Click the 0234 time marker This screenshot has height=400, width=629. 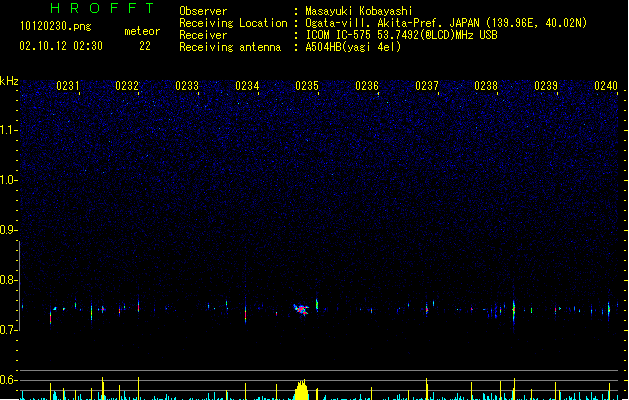click(247, 86)
